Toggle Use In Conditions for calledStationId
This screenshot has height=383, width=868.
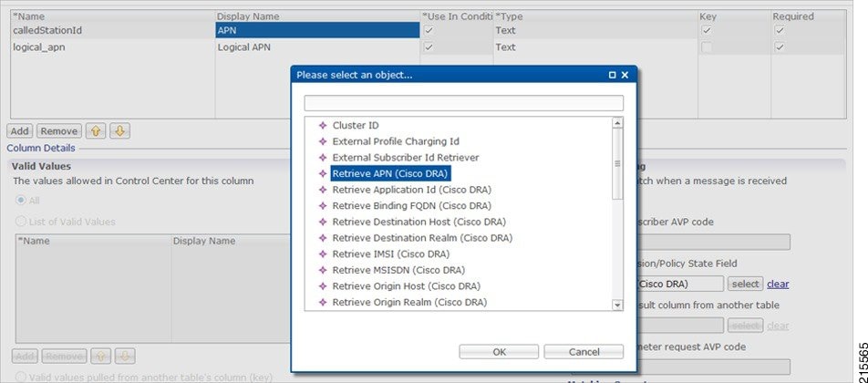tap(429, 30)
